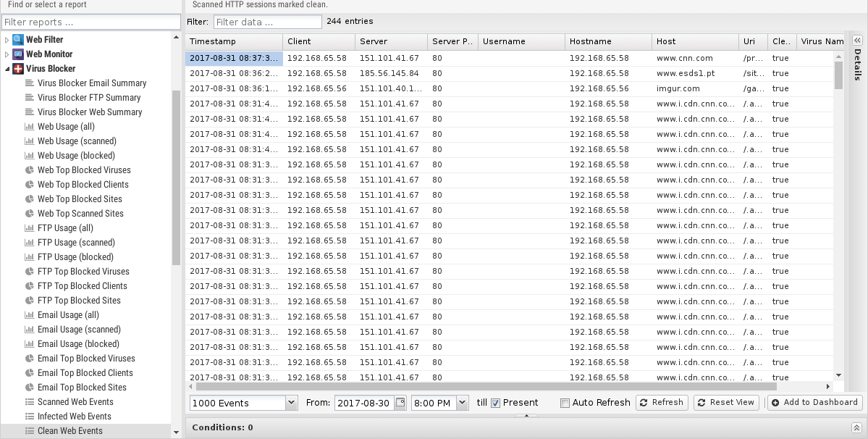Screen dimensions: 868x439
Task: Uncheck the till Present checkbox
Action: point(496,403)
